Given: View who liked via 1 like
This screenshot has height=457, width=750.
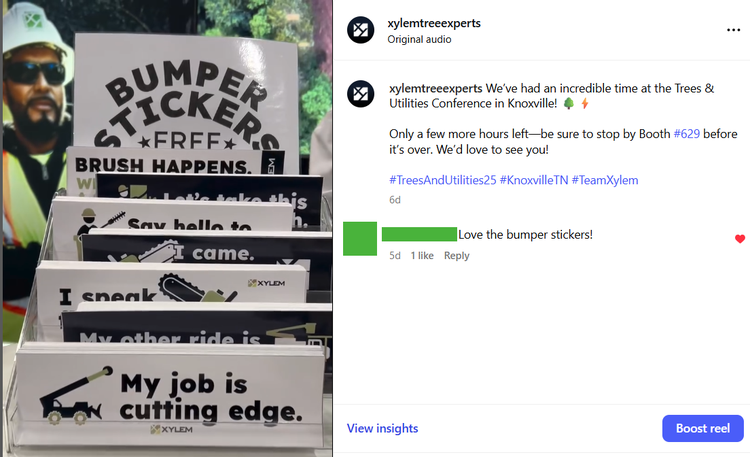Looking at the screenshot, I should [422, 256].
